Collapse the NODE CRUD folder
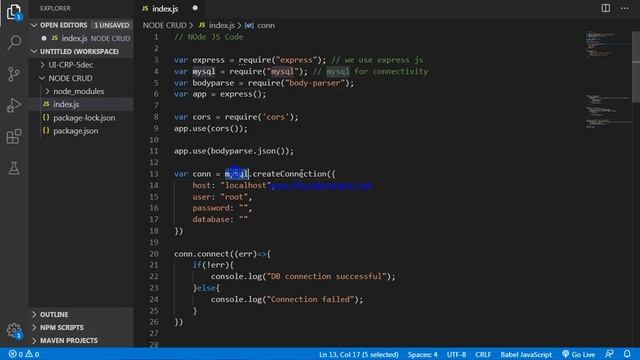The width and height of the screenshot is (640, 360). pos(82,78)
